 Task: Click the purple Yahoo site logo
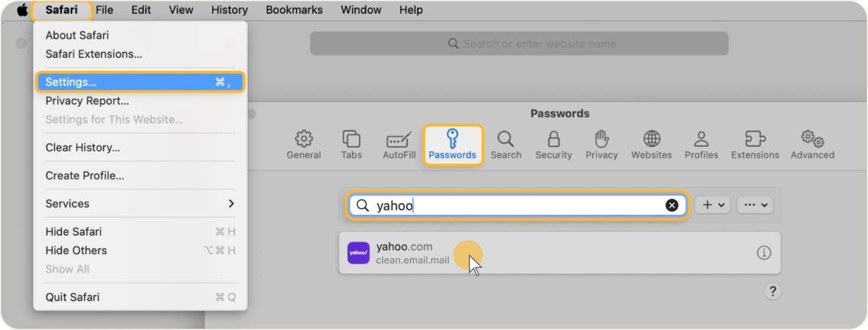pyautogui.click(x=359, y=253)
